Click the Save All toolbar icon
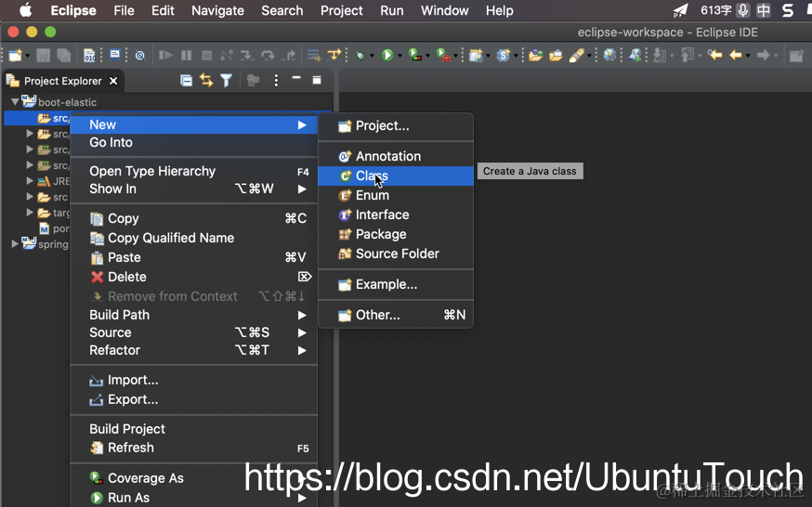This screenshot has height=507, width=812. click(64, 55)
